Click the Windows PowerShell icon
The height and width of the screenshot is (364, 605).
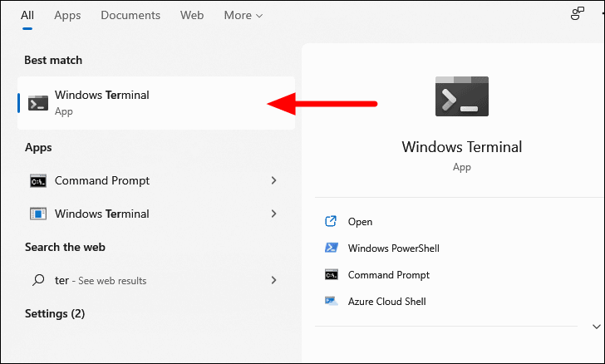click(x=332, y=248)
